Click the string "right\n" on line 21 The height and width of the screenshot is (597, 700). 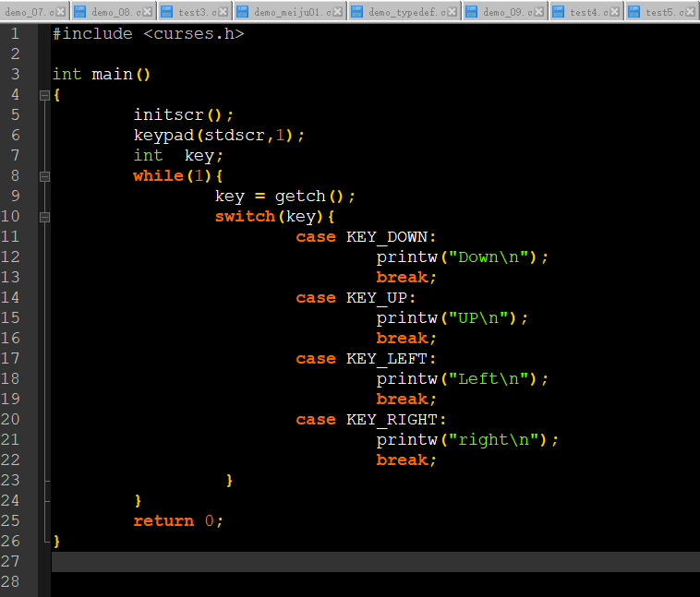pyautogui.click(x=493, y=440)
